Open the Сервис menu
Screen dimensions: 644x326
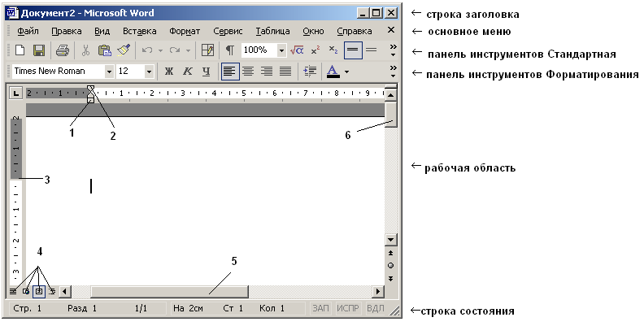coord(228,31)
